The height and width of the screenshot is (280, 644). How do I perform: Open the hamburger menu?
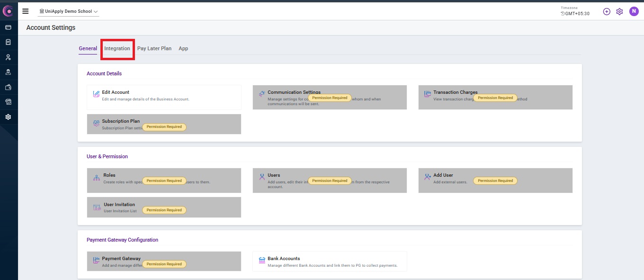(26, 11)
